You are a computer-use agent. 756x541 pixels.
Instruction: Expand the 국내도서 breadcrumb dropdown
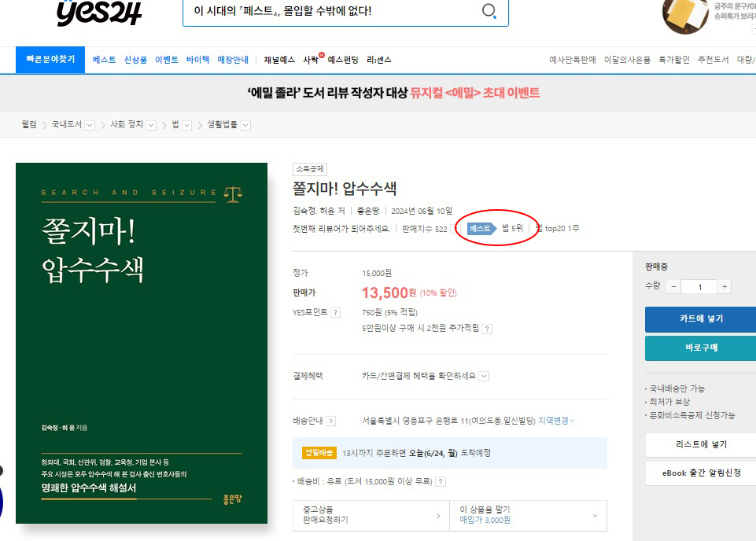[90, 125]
